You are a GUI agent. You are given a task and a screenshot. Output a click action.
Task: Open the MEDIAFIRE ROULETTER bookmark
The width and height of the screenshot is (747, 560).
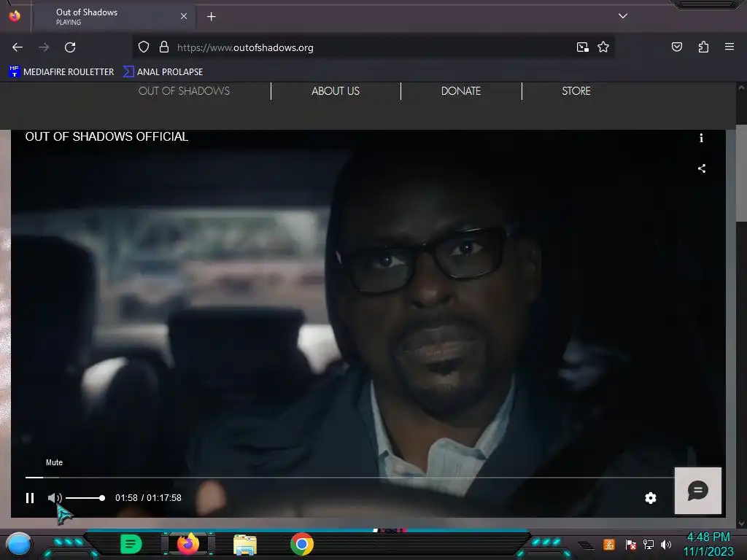click(x=61, y=72)
